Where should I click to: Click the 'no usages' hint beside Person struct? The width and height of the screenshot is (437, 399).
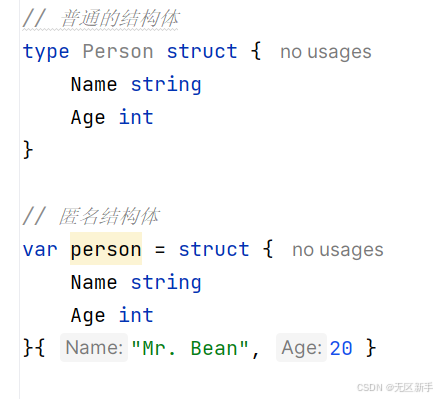click(x=326, y=52)
